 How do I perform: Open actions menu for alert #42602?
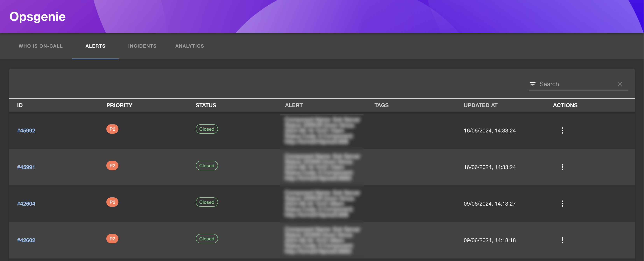click(x=562, y=240)
